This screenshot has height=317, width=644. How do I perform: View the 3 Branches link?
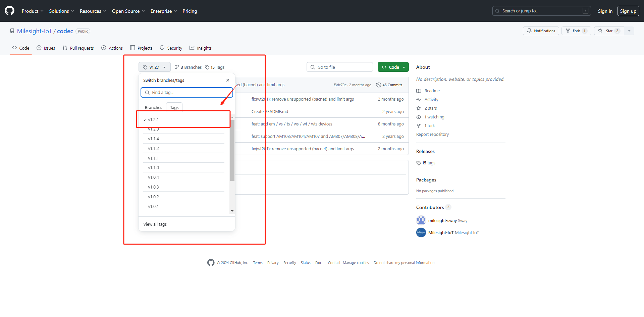188,67
